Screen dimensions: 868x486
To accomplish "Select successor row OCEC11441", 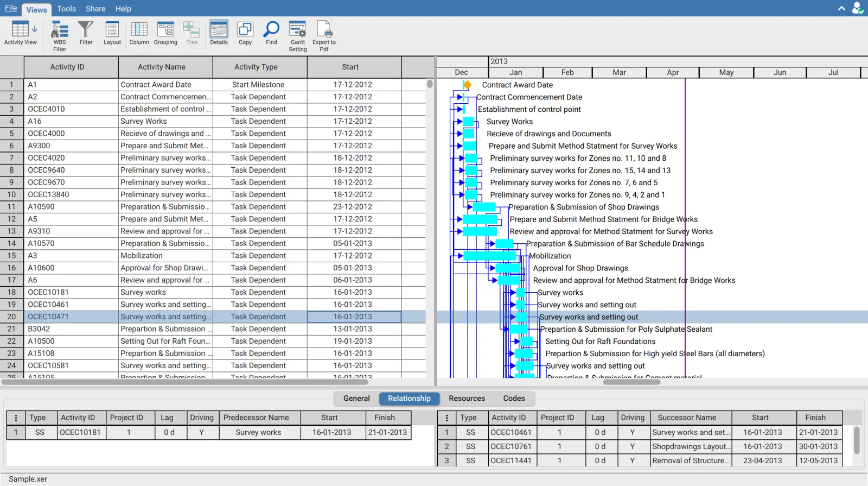I will click(x=640, y=460).
